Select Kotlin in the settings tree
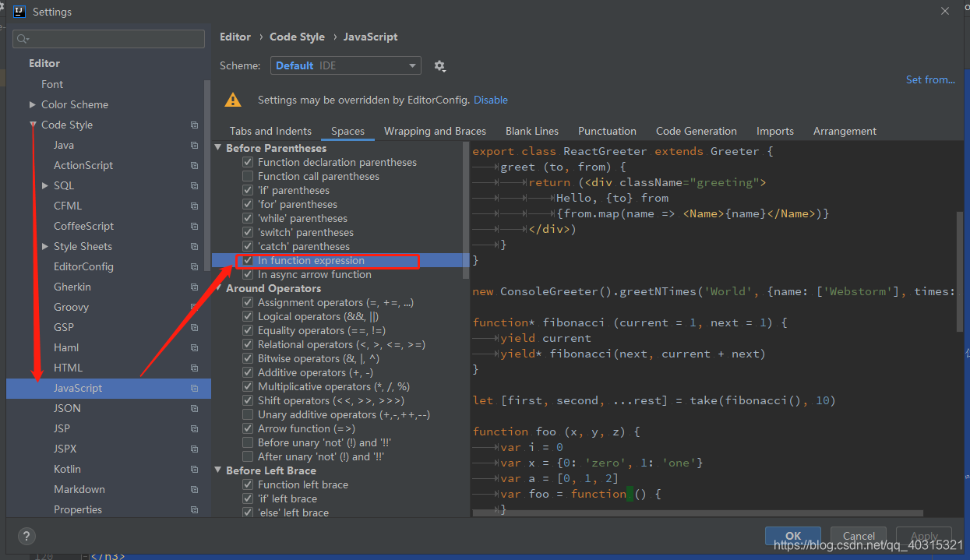This screenshot has width=970, height=560. 67,469
